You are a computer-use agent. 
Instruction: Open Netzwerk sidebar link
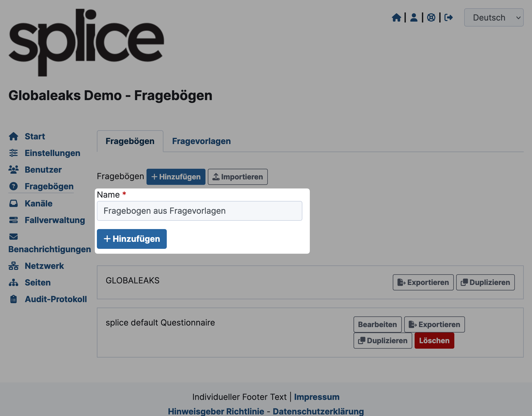(44, 266)
